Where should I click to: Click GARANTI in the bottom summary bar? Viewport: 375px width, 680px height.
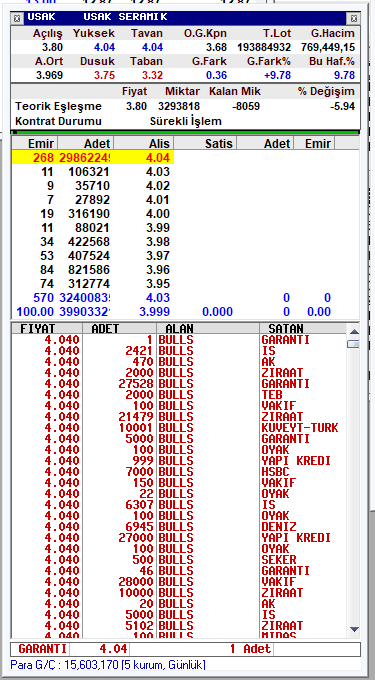click(42, 649)
